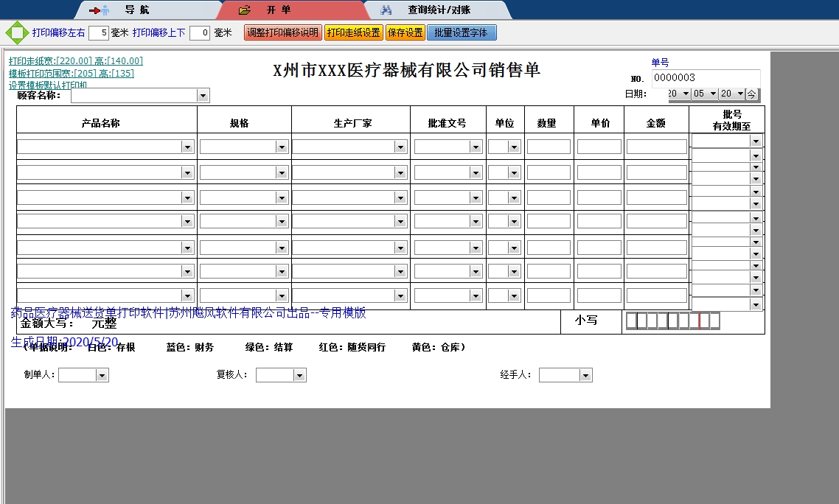Click the 今 today button beside date

pyautogui.click(x=751, y=94)
